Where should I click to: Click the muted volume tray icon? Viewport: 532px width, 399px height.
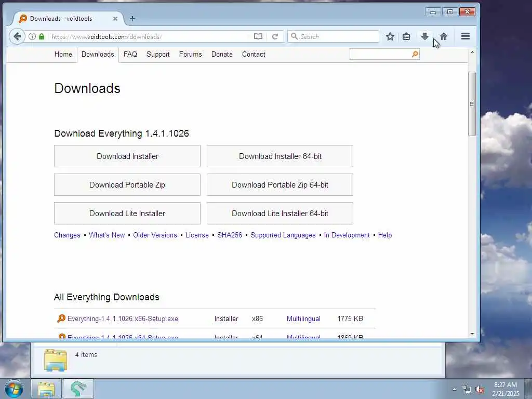(480, 390)
